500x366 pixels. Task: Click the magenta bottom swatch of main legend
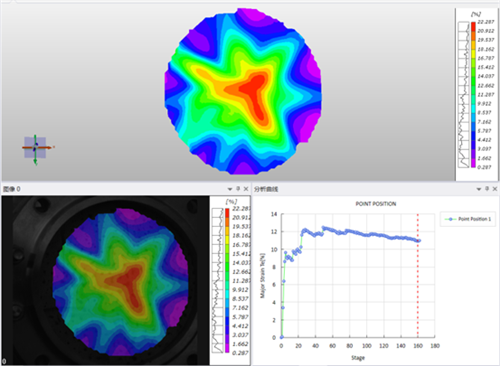(x=473, y=163)
